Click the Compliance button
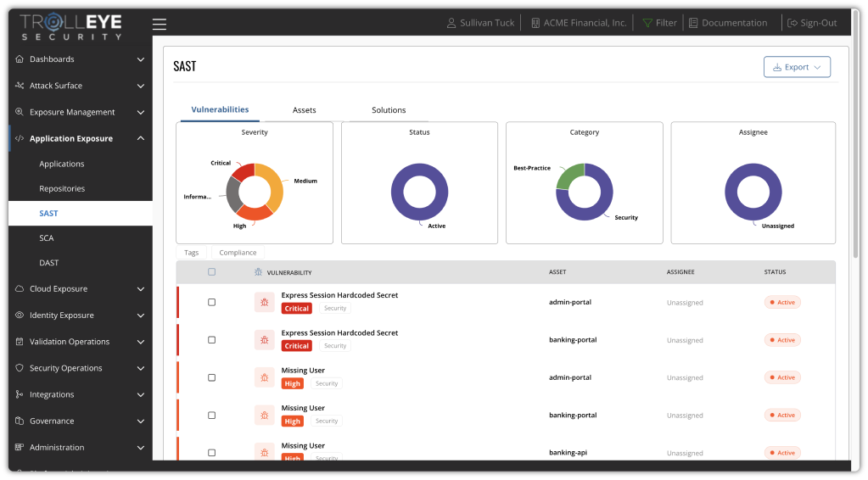Image resolution: width=868 pixels, height=480 pixels. (x=238, y=253)
